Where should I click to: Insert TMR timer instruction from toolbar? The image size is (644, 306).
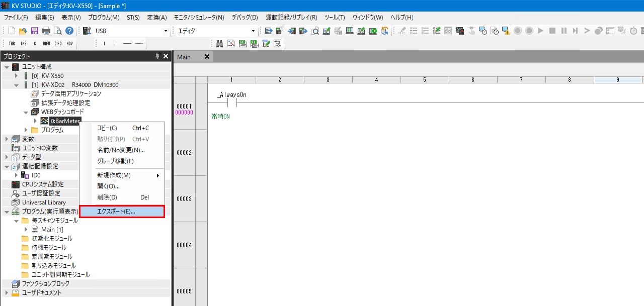12,44
